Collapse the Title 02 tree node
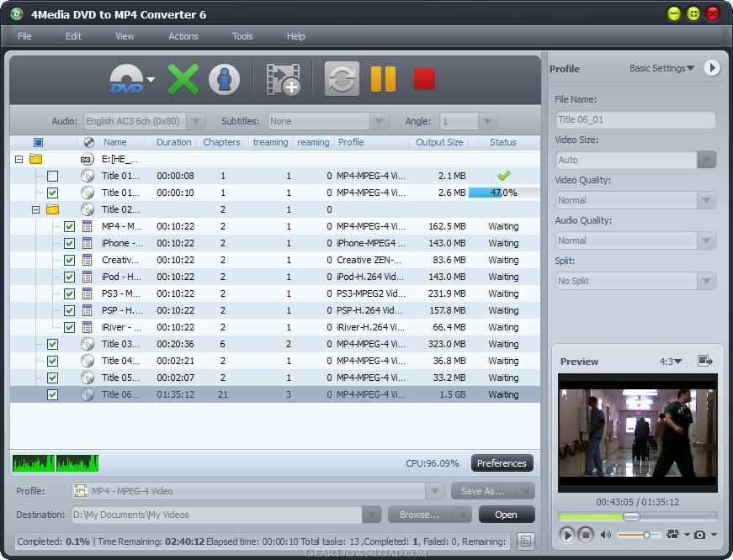 pos(35,209)
